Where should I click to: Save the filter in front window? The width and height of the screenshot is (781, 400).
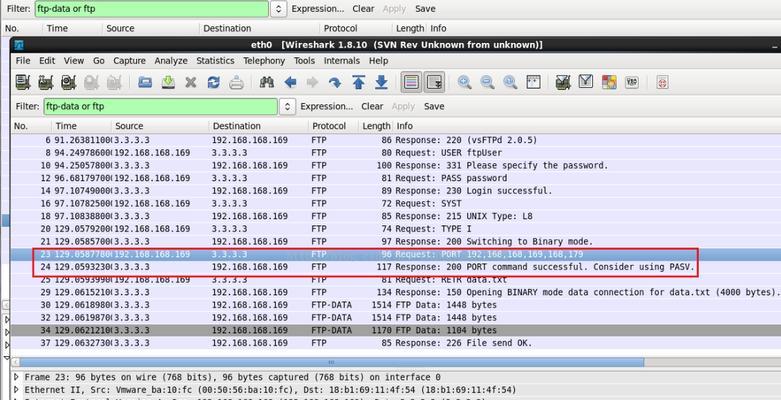pyautogui.click(x=434, y=107)
